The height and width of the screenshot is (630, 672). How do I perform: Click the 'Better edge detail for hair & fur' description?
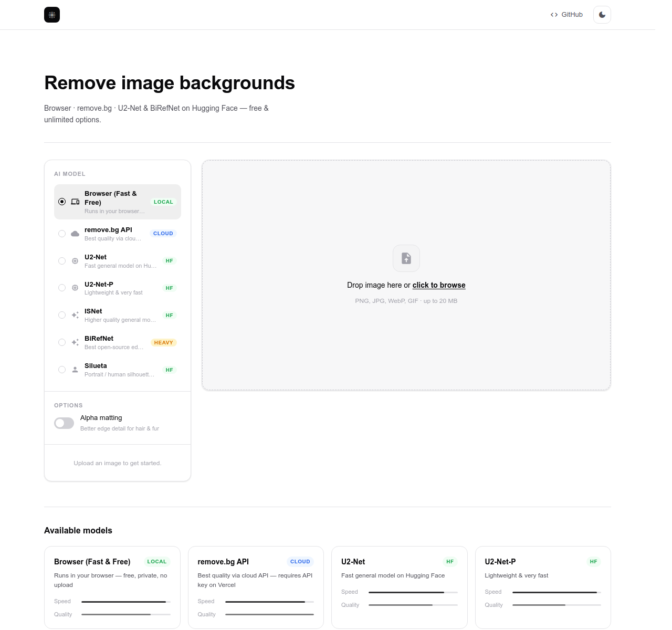click(120, 428)
